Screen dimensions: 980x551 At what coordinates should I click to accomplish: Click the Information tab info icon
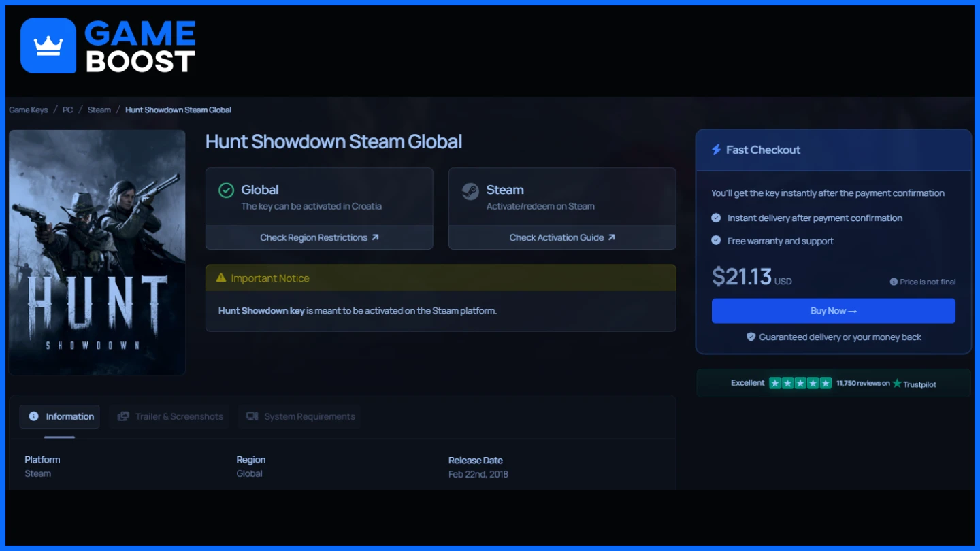click(34, 416)
